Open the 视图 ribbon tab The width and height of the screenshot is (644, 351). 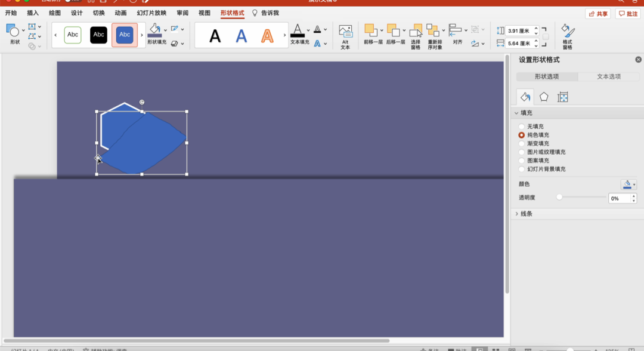pyautogui.click(x=205, y=13)
